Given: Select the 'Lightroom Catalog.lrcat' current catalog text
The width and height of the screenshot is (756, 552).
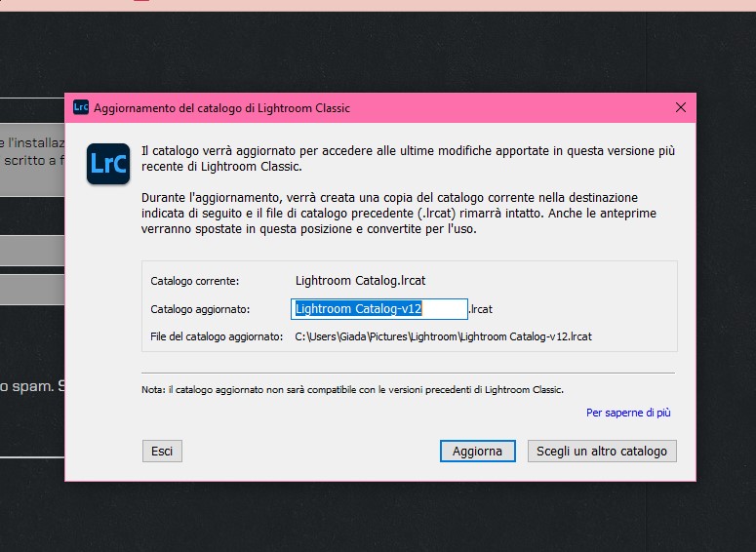Looking at the screenshot, I should [x=360, y=281].
